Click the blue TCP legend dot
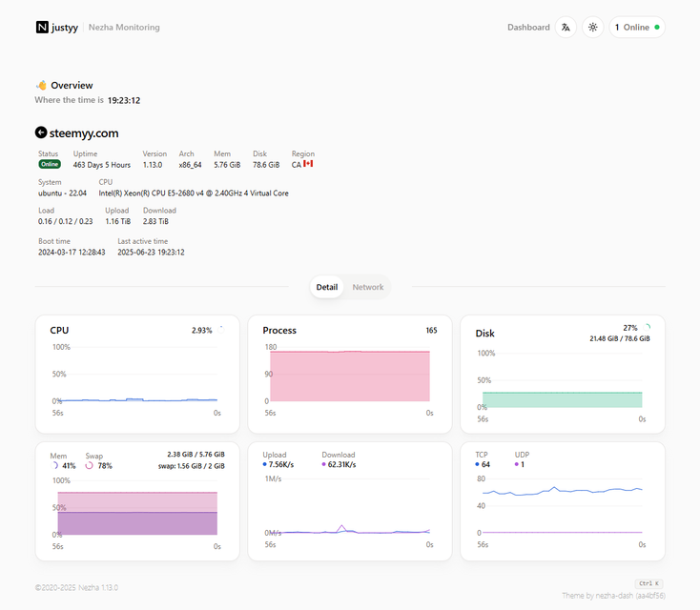This screenshot has height=610, width=700. pyautogui.click(x=478, y=465)
